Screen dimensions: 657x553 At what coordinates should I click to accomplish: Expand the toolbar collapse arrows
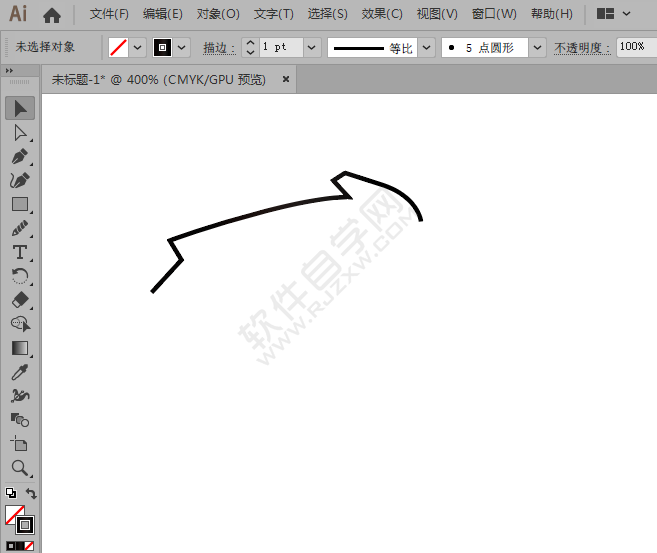9,71
